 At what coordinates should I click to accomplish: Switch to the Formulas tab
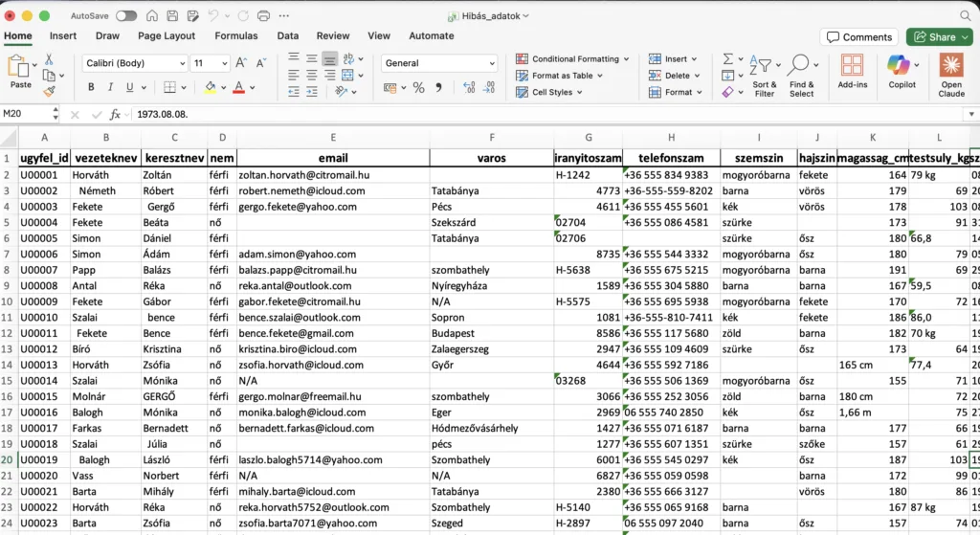[x=235, y=36]
